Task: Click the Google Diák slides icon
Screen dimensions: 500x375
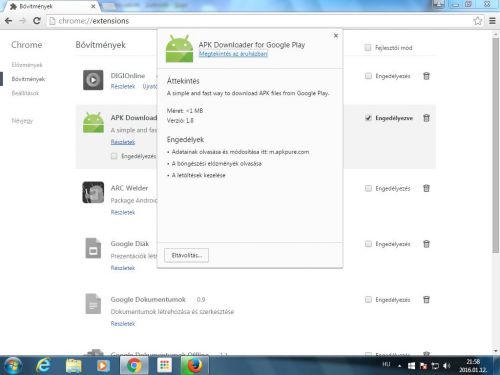Action: coord(93,248)
